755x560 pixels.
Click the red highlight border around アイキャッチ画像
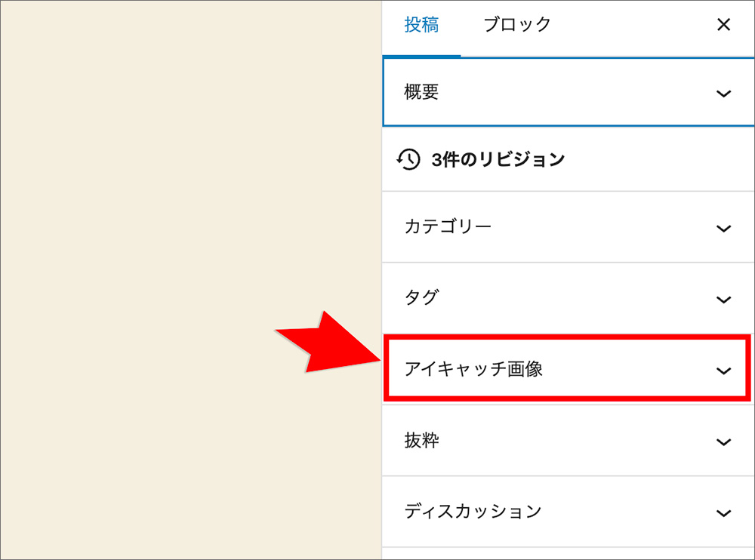(x=566, y=337)
